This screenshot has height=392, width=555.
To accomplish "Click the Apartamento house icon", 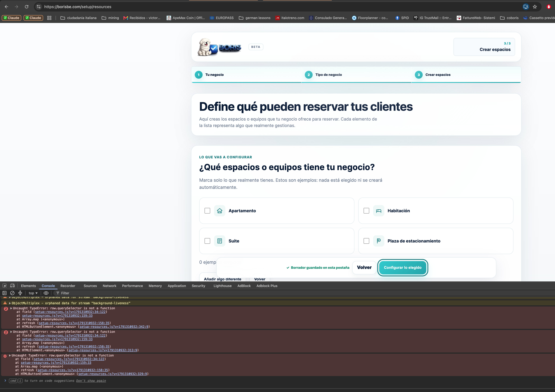I will 220,211.
